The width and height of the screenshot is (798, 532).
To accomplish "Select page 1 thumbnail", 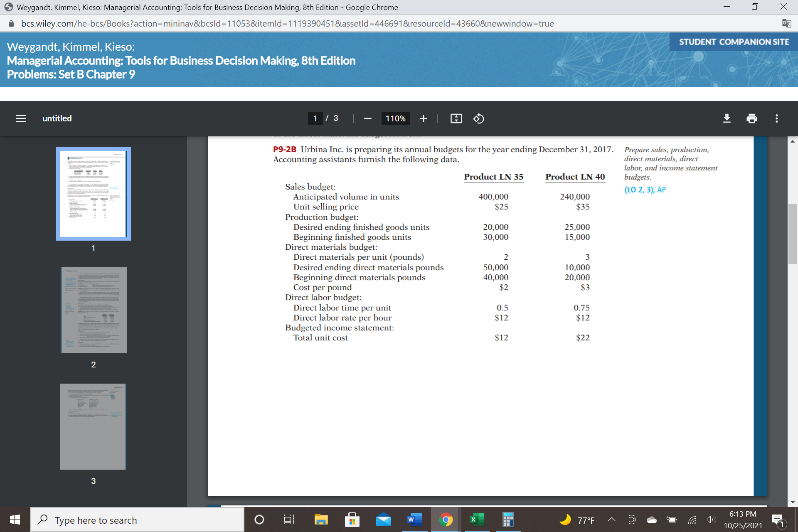I will (94, 194).
